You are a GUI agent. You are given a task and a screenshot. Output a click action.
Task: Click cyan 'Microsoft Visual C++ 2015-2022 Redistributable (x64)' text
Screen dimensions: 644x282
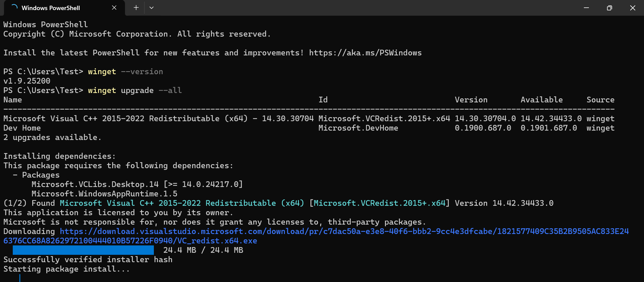[182, 203]
